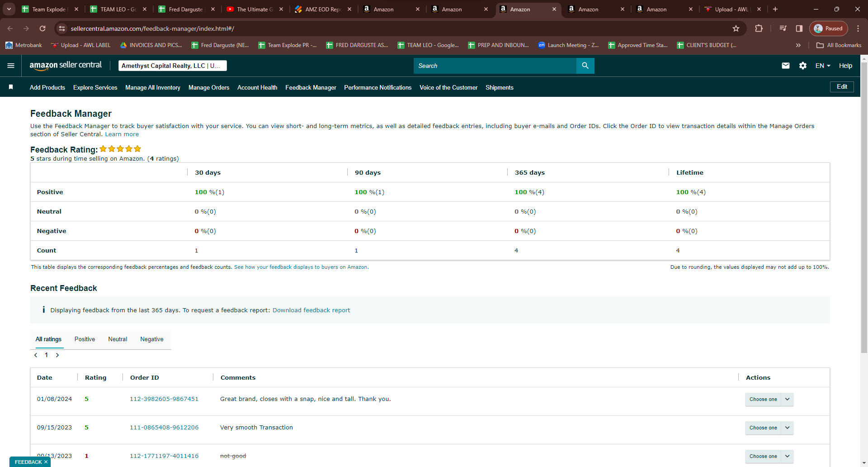Click the bookmark flag icon in navigation bar

[x=11, y=87]
